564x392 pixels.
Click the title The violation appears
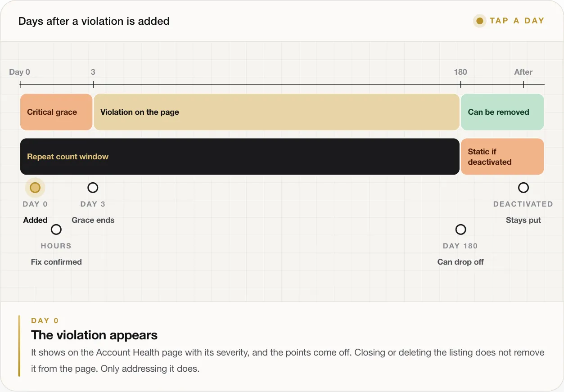click(95, 335)
